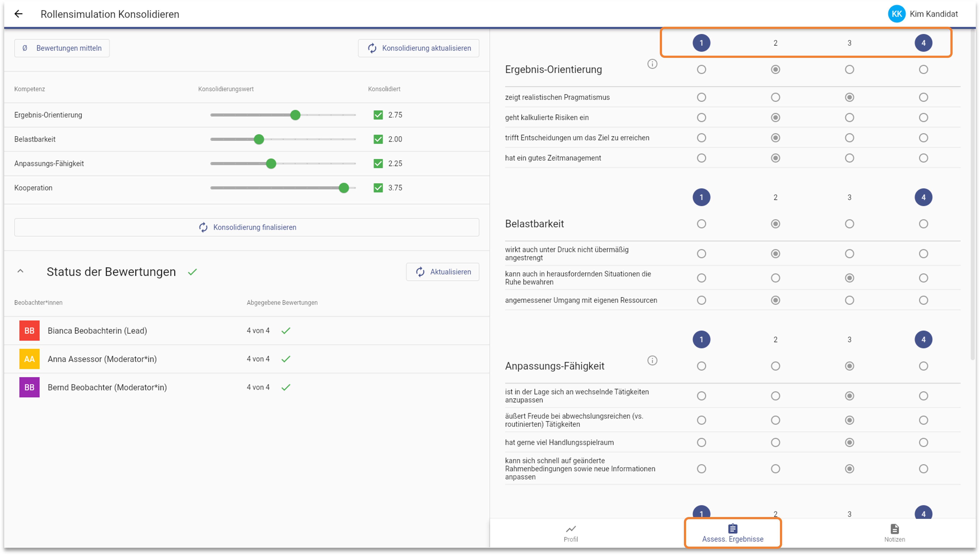This screenshot has height=555, width=980.
Task: Click the check mark in Bianca Beobachterin's row
Action: pyautogui.click(x=286, y=330)
